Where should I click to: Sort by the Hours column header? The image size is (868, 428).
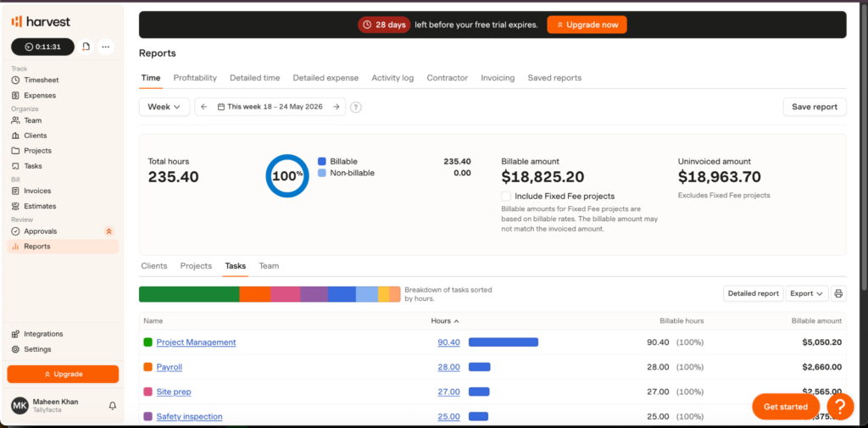pyautogui.click(x=445, y=320)
